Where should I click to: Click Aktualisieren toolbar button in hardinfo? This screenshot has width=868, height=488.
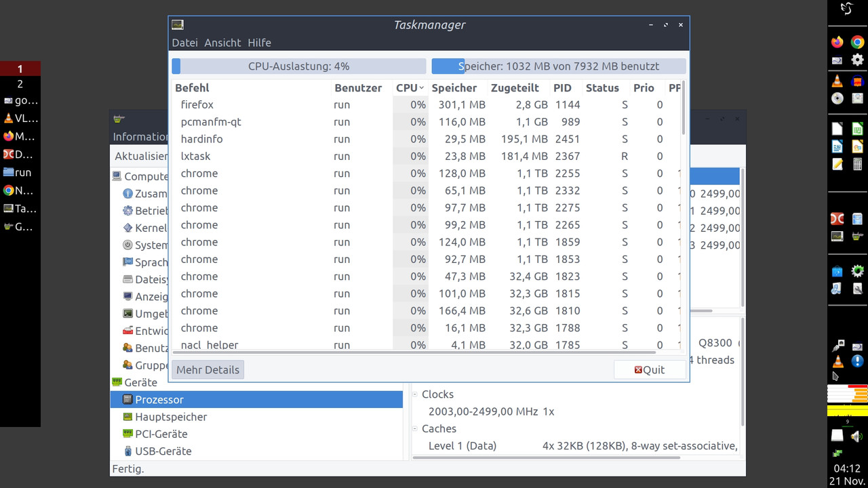(x=141, y=156)
